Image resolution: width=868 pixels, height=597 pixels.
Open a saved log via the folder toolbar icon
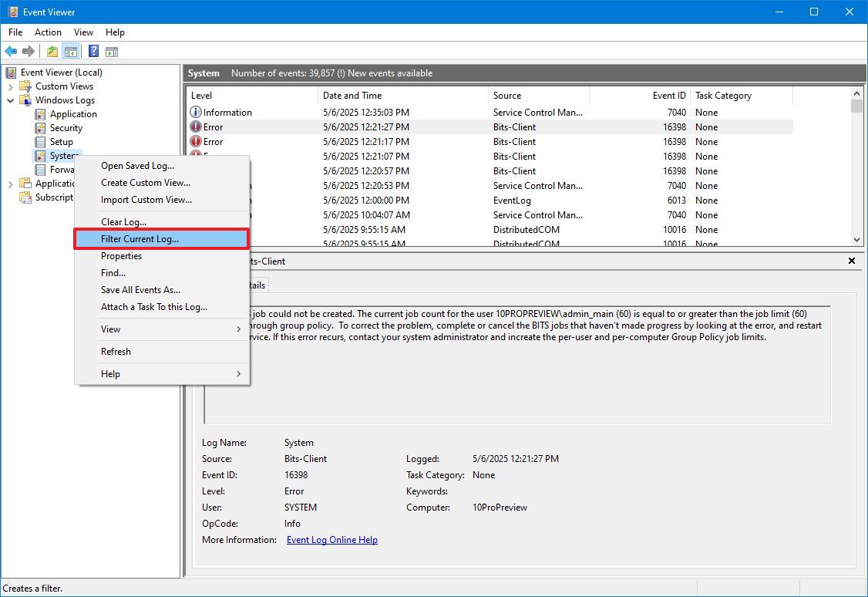[x=51, y=51]
